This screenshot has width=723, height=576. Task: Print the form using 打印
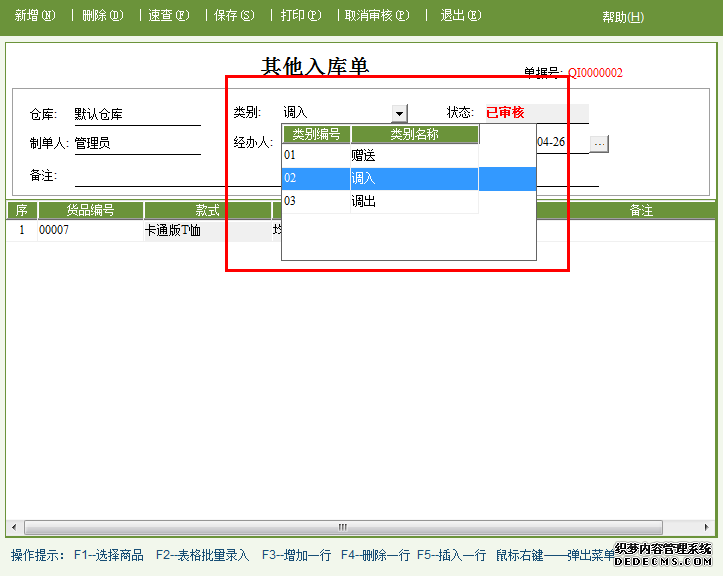click(301, 16)
